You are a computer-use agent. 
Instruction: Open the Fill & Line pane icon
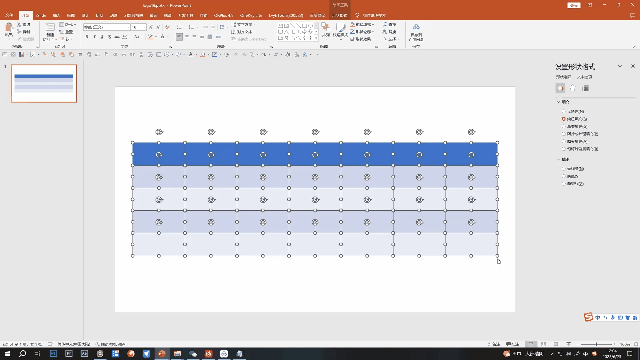coord(560,88)
